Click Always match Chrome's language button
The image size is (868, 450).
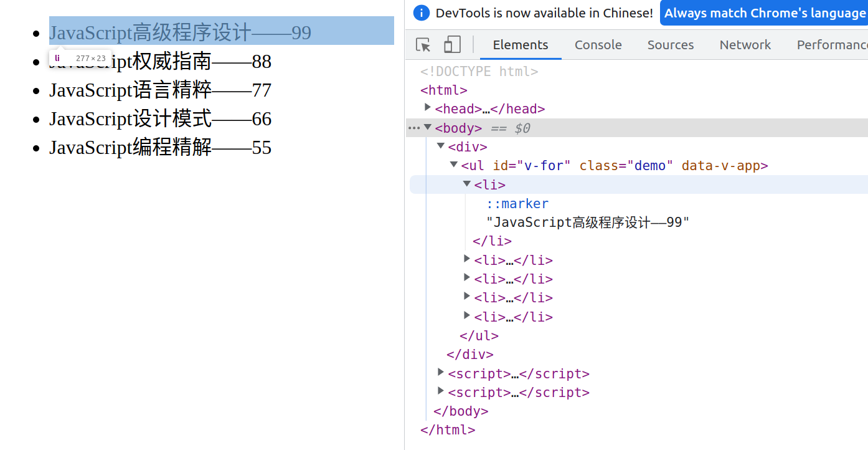pyautogui.click(x=764, y=13)
